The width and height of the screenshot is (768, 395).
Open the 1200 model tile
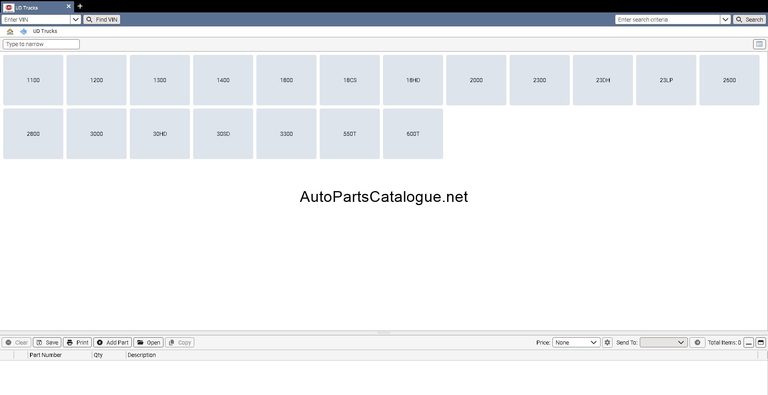pyautogui.click(x=96, y=80)
